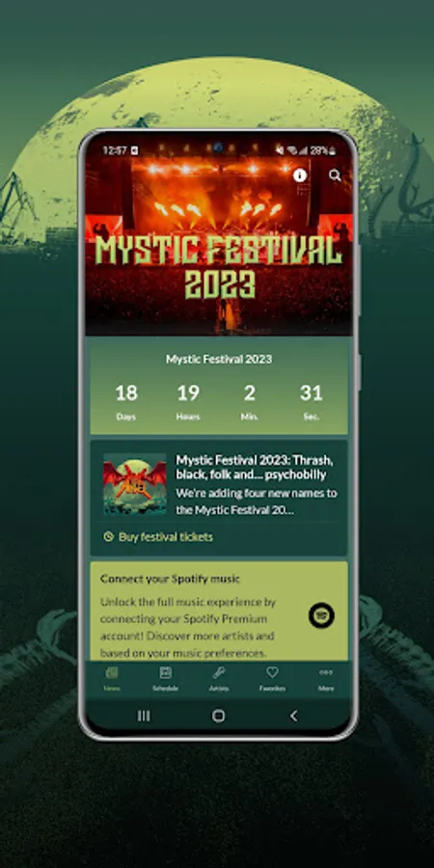Switch to the Schedule tab

pyautogui.click(x=166, y=679)
